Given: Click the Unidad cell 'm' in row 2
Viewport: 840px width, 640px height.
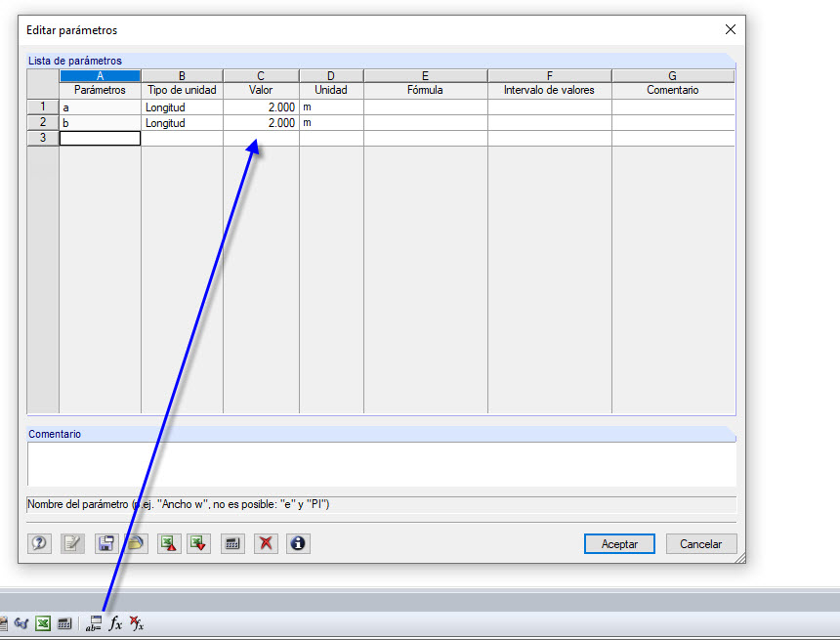Looking at the screenshot, I should [x=331, y=123].
